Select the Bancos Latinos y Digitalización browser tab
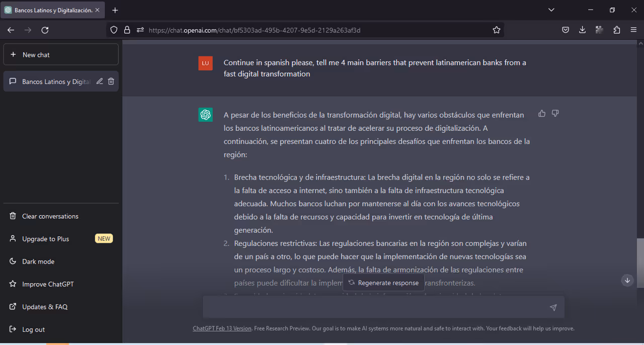The width and height of the screenshot is (644, 345). 53,10
